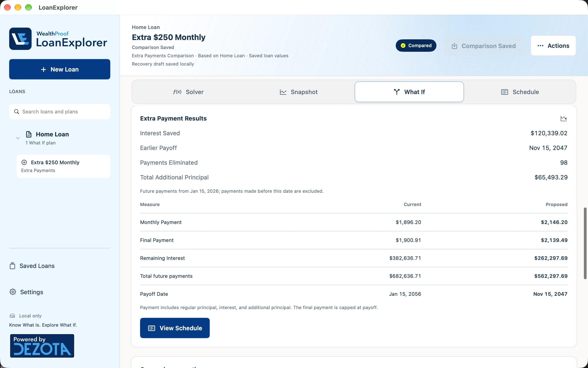Viewport: 588px width, 368px height.
Task: Click the Recovery draft saved locally text
Action: pyautogui.click(x=163, y=64)
